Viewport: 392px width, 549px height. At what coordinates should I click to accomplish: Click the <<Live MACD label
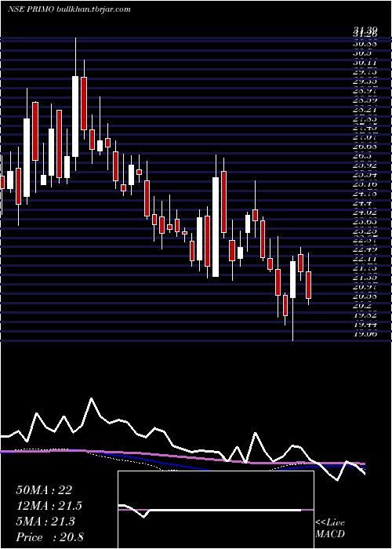click(x=330, y=529)
